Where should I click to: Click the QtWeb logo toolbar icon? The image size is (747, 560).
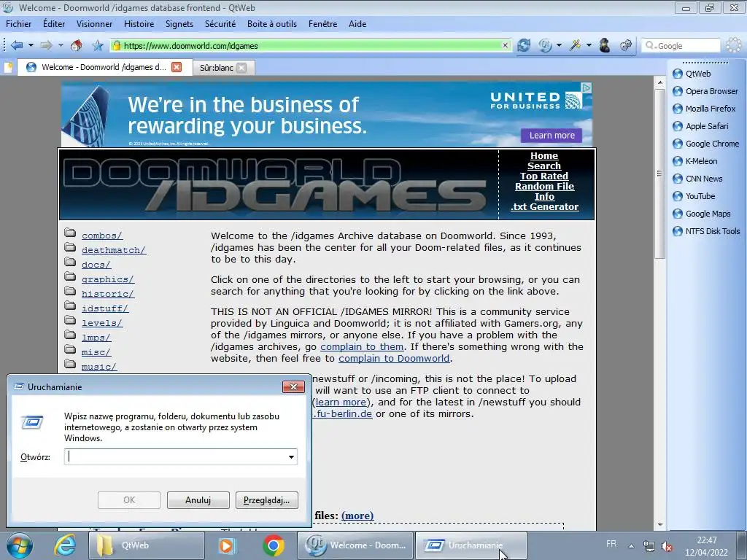(x=545, y=45)
